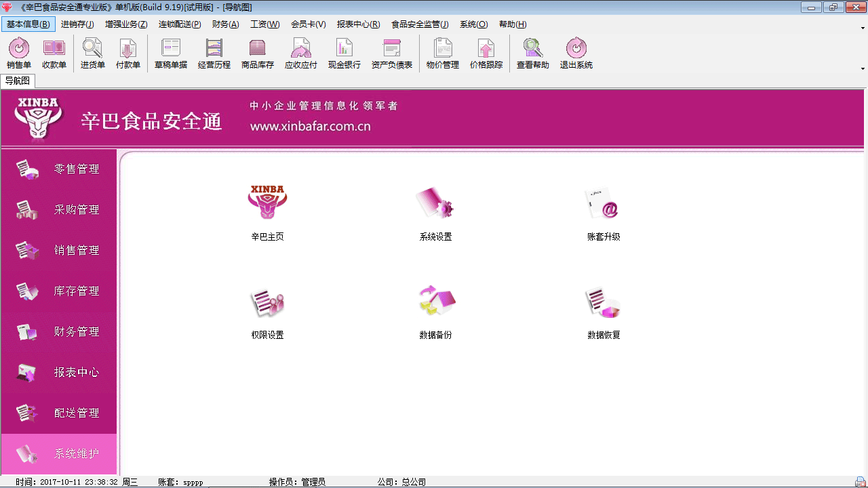
Task: Click the 查看帮助 view help icon
Action: (x=533, y=54)
